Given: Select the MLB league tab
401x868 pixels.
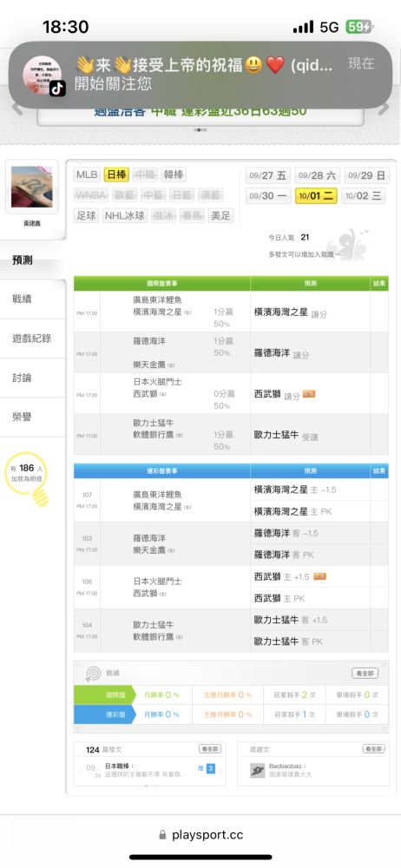Looking at the screenshot, I should pos(87,175).
